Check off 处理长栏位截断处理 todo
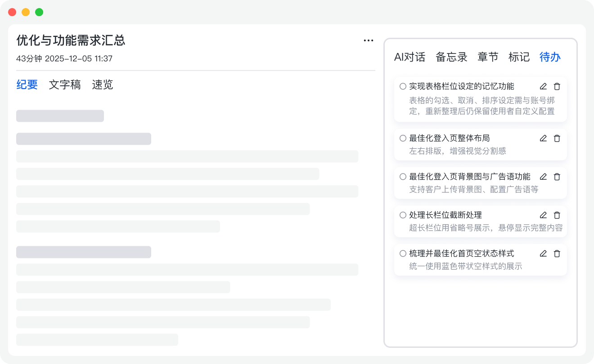Image resolution: width=594 pixels, height=364 pixels. coord(403,215)
